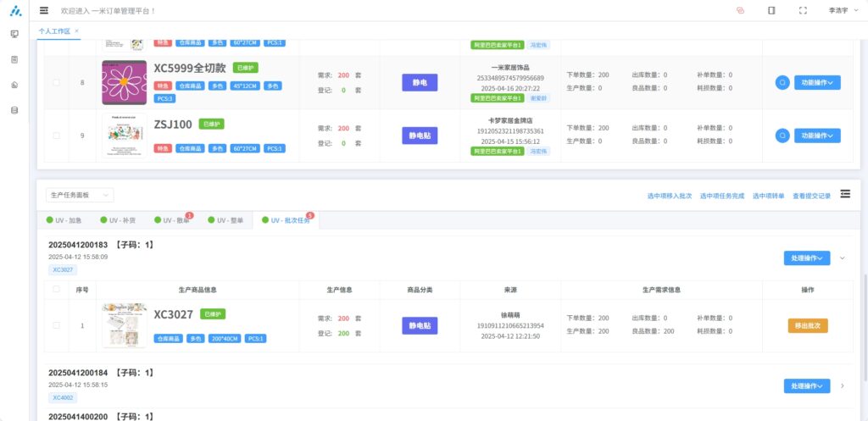Image resolution: width=868 pixels, height=421 pixels.
Task: Close the 个人工作区 tab
Action: click(77, 30)
